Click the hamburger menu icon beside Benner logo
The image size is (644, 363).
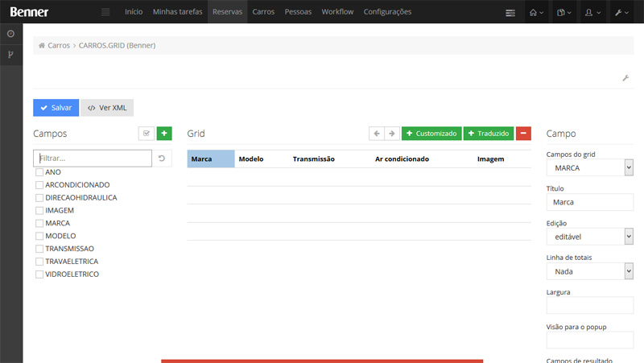pos(105,12)
